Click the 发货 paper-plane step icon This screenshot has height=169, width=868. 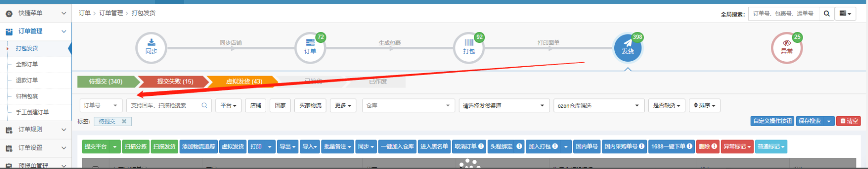point(628,47)
